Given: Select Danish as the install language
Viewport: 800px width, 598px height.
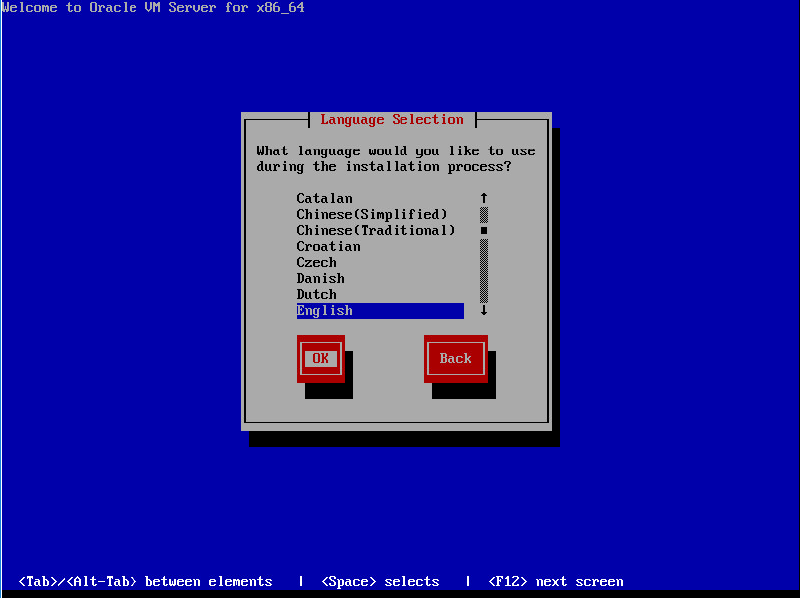Looking at the screenshot, I should [x=320, y=278].
